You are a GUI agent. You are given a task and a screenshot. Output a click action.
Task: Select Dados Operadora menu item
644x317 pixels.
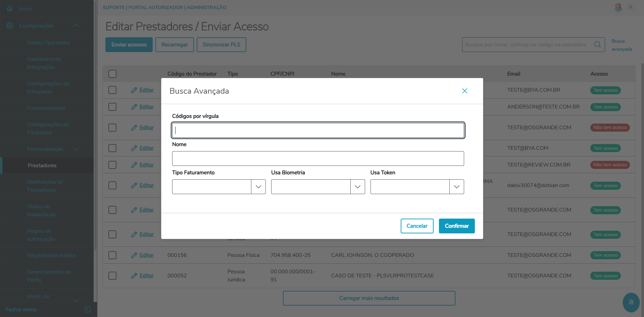[x=48, y=43]
